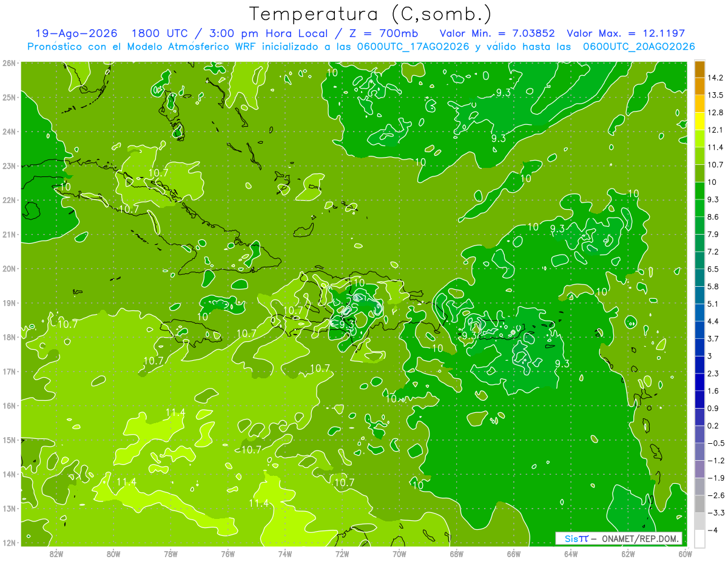Click the 12.8 value on the color legend
This screenshot has width=728, height=562.
(x=715, y=112)
